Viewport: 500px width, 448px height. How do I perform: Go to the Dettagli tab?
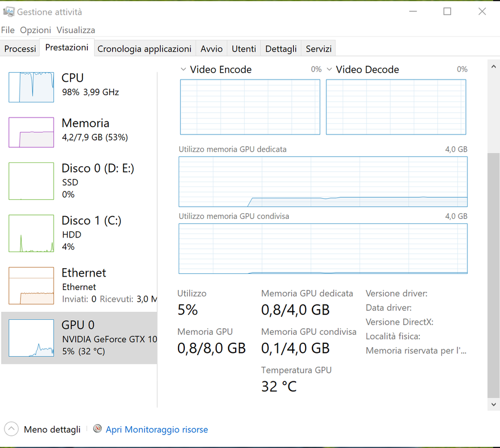[281, 49]
